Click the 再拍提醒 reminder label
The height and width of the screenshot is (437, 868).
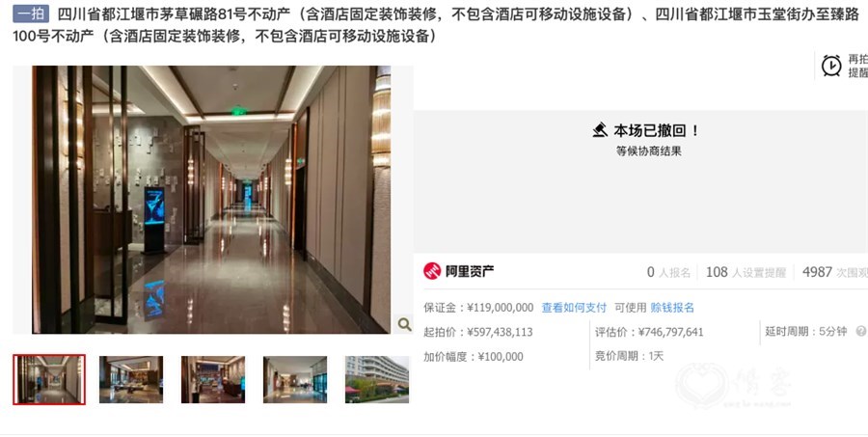857,66
